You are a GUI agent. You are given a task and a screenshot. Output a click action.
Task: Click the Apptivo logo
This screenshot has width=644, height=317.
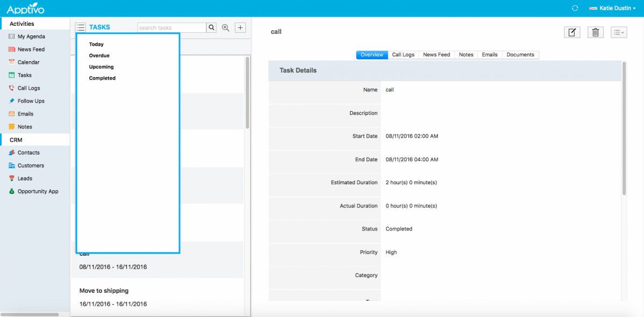[25, 9]
